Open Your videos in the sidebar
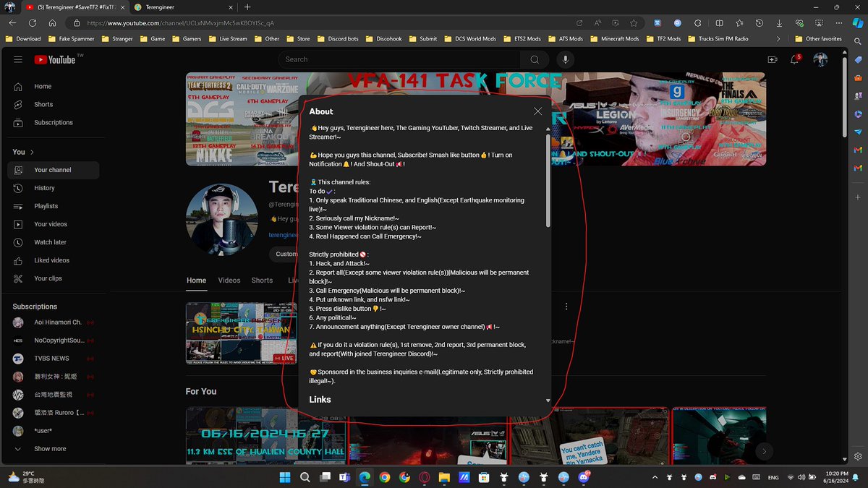Image resolution: width=868 pixels, height=488 pixels. click(54, 224)
